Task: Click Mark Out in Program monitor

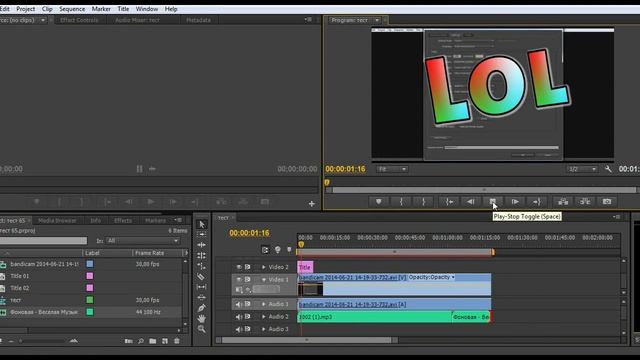Action: click(x=424, y=202)
